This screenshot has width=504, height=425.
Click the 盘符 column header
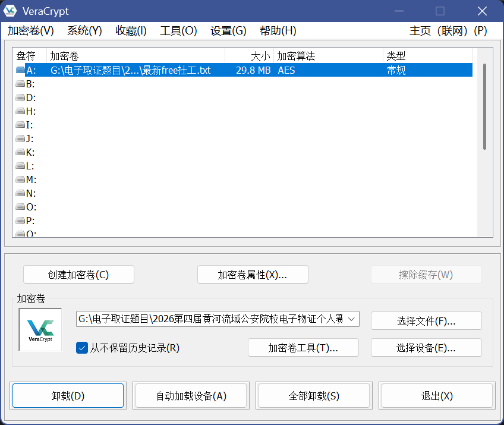tap(30, 56)
